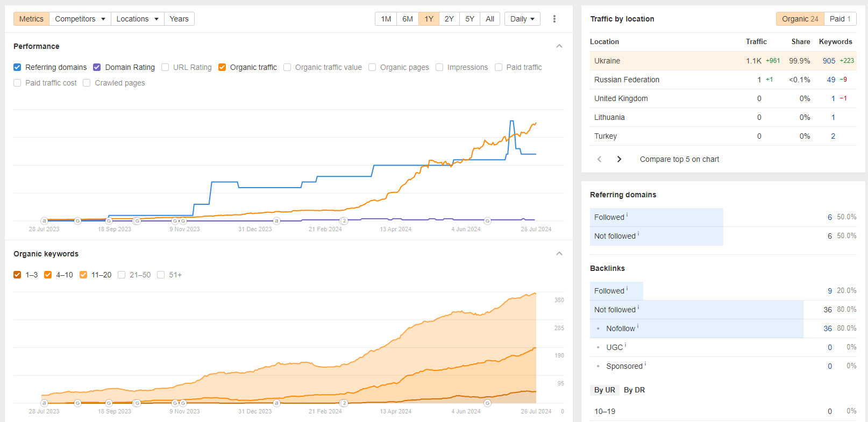Open the three-dot chart options menu
Screen dimensions: 868x422
point(554,19)
